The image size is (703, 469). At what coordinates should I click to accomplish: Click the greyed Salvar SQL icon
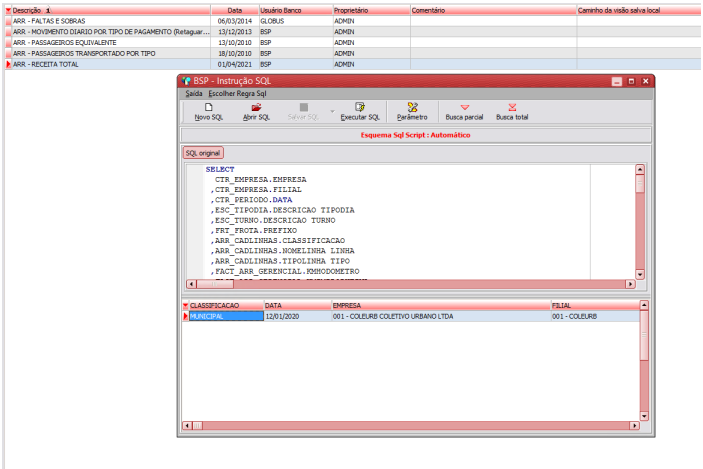[x=304, y=112]
